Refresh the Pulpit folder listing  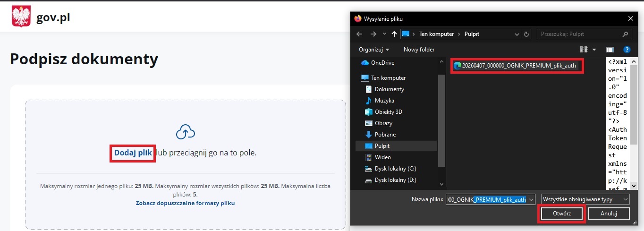(x=528, y=34)
